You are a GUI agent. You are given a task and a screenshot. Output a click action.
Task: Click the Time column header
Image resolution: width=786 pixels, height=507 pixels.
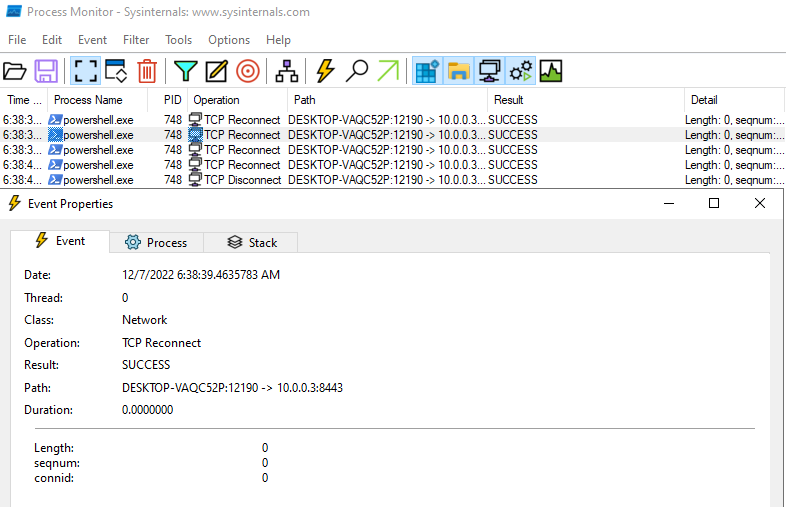[x=24, y=100]
